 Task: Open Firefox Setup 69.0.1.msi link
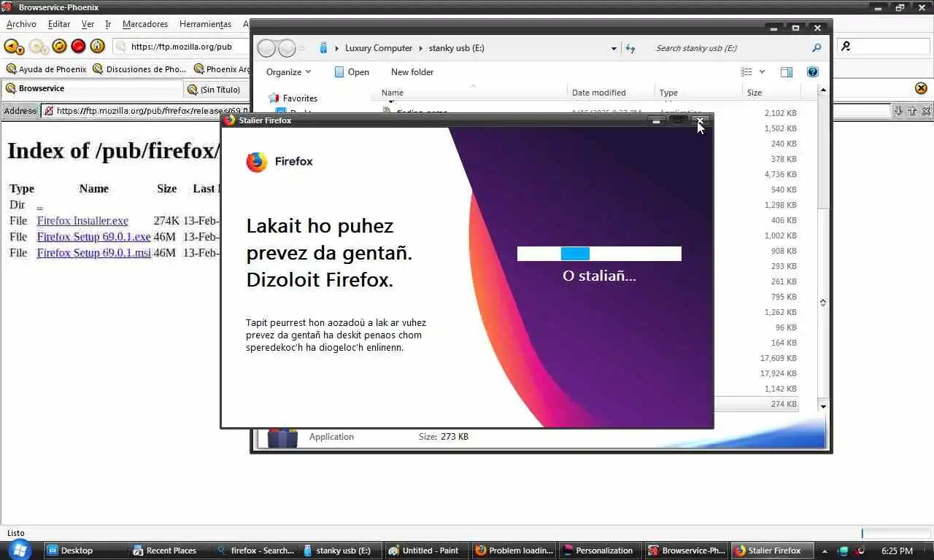click(x=93, y=252)
